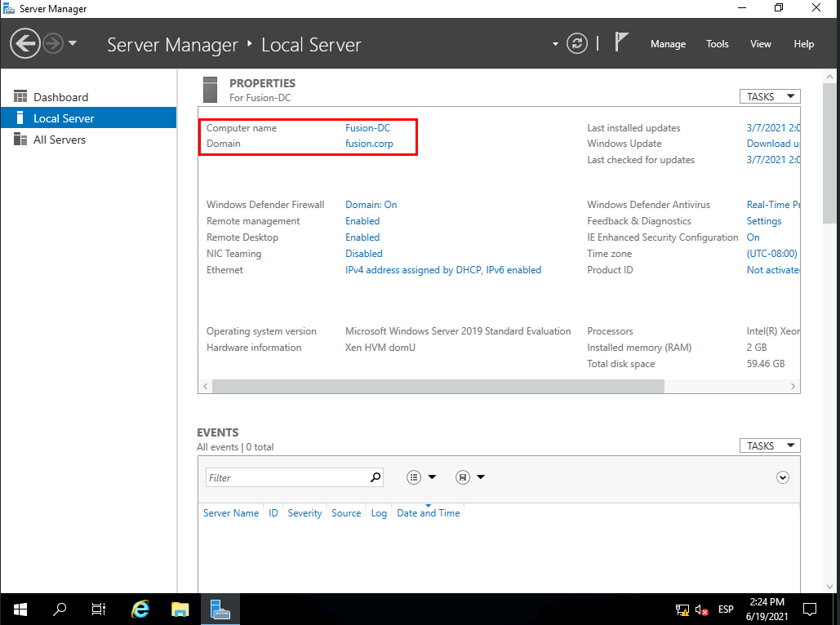Expand the arrow beside the save query icon
The height and width of the screenshot is (625, 840).
coord(481,477)
